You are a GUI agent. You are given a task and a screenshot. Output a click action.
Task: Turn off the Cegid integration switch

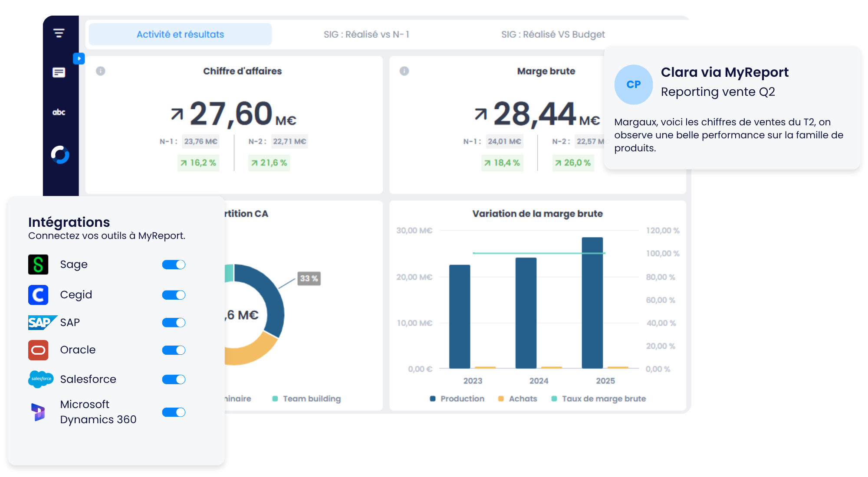(174, 295)
